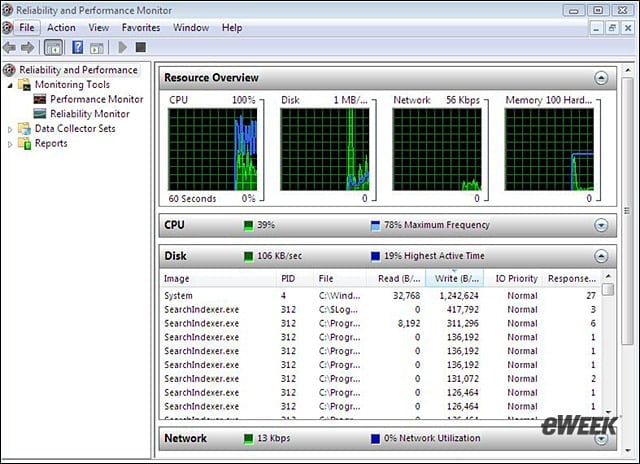Image resolution: width=640 pixels, height=464 pixels.
Task: Toggle the Show/Hide Console Tree icon
Action: (x=53, y=48)
